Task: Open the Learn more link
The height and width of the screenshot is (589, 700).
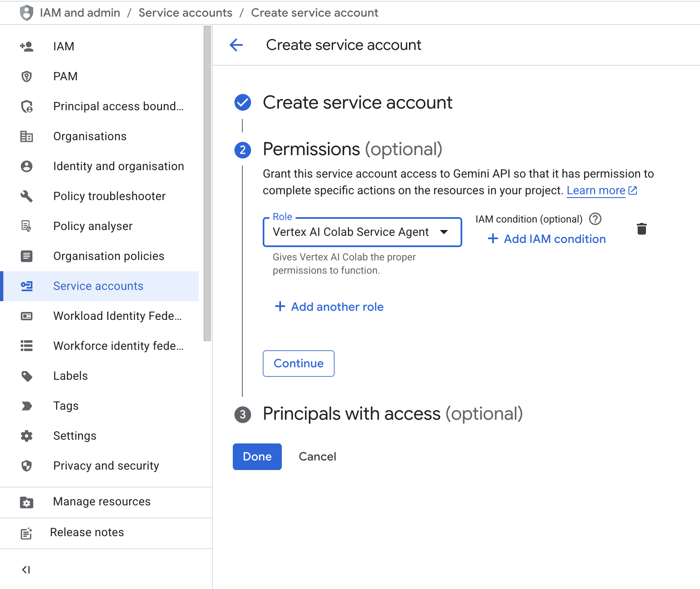Action: click(601, 191)
